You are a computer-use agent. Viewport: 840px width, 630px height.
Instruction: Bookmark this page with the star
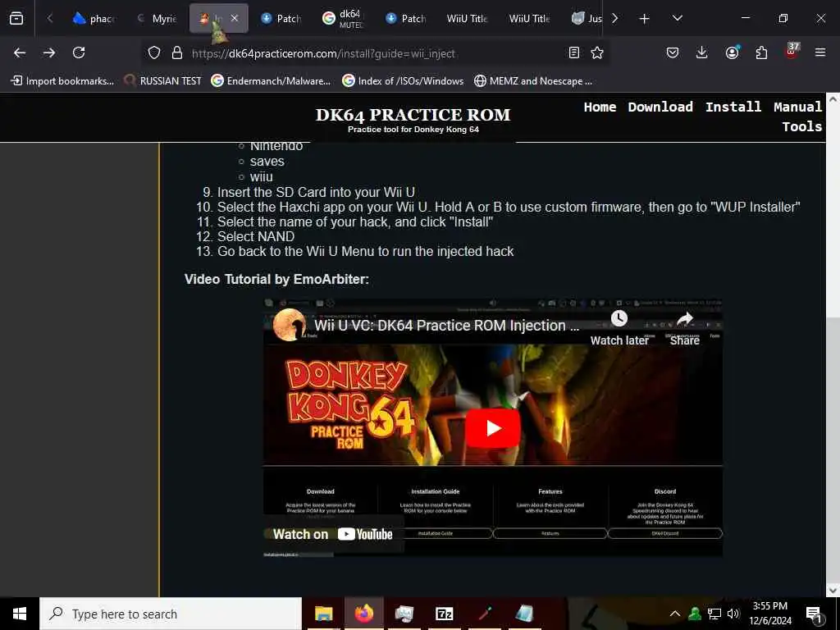tap(597, 52)
